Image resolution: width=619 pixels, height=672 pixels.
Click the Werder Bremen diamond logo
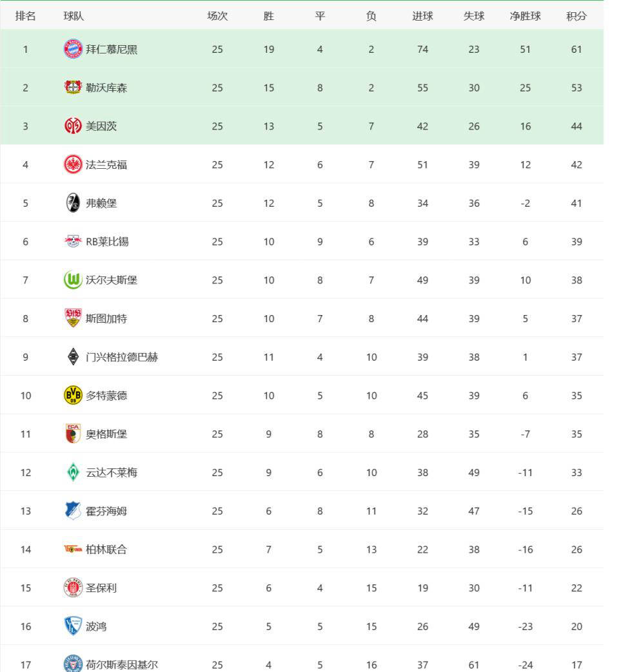coord(73,472)
